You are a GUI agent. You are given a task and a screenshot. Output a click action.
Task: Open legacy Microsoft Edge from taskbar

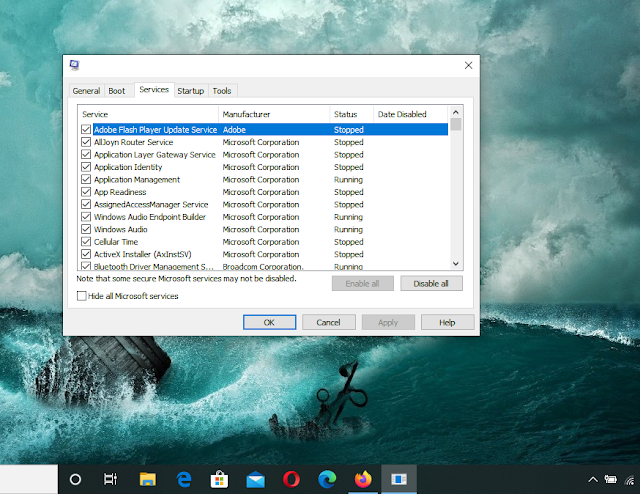[184, 479]
